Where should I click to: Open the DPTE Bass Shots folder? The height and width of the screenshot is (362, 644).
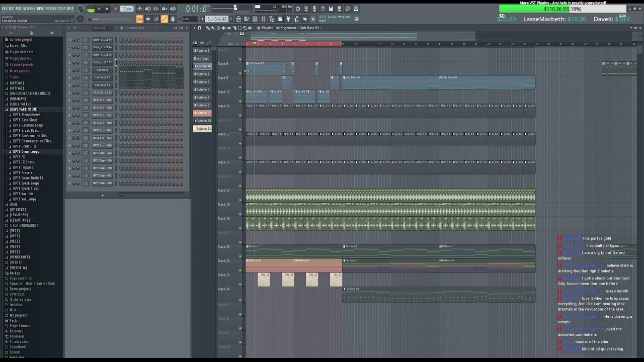[25, 120]
